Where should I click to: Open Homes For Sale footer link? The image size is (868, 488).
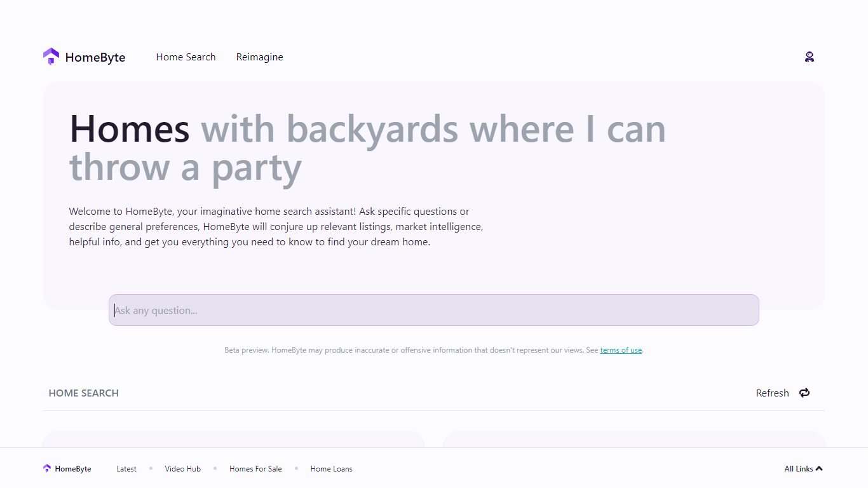point(255,469)
